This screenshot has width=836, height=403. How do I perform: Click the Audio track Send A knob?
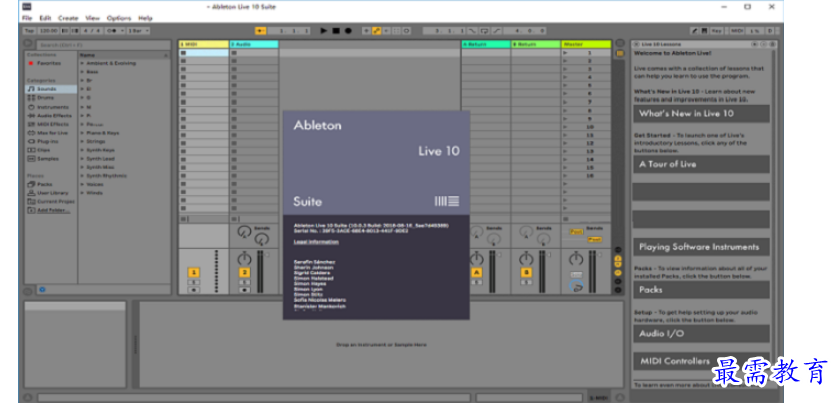244,231
